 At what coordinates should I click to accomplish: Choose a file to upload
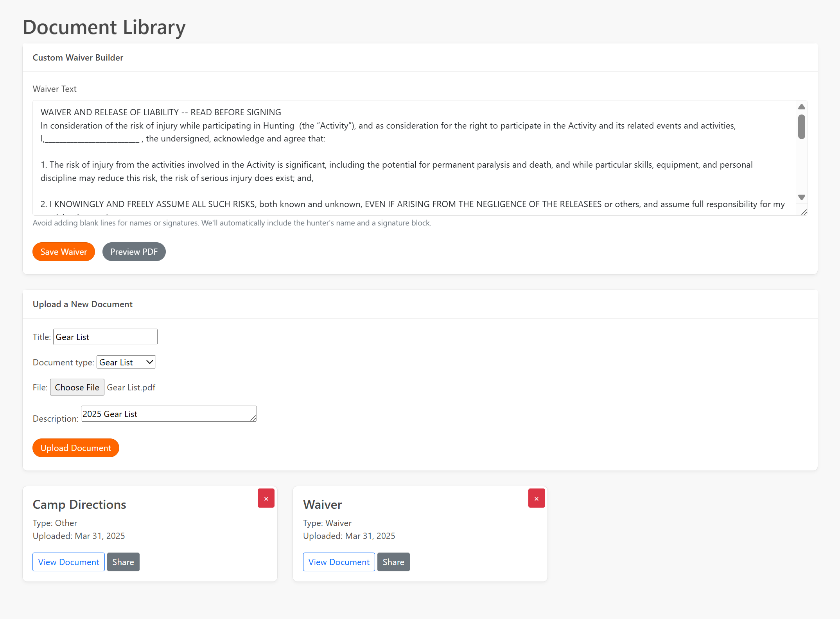click(77, 387)
